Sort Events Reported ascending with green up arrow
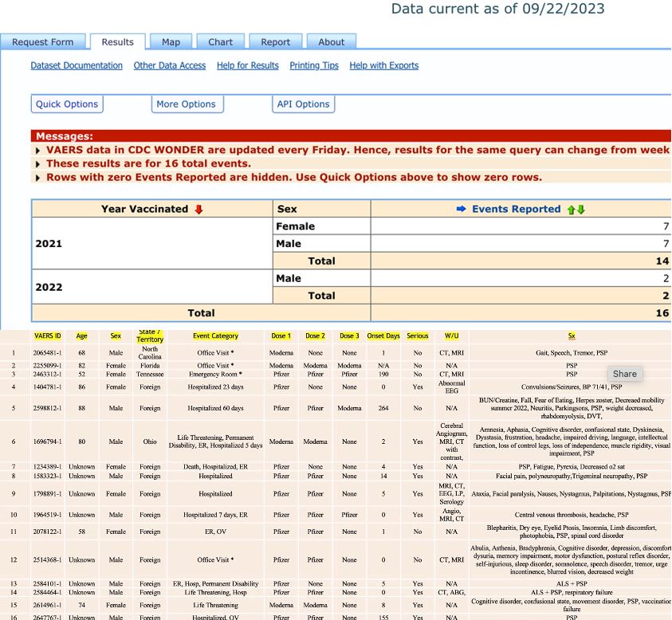Viewport: 672px width, 620px height. pos(571,210)
